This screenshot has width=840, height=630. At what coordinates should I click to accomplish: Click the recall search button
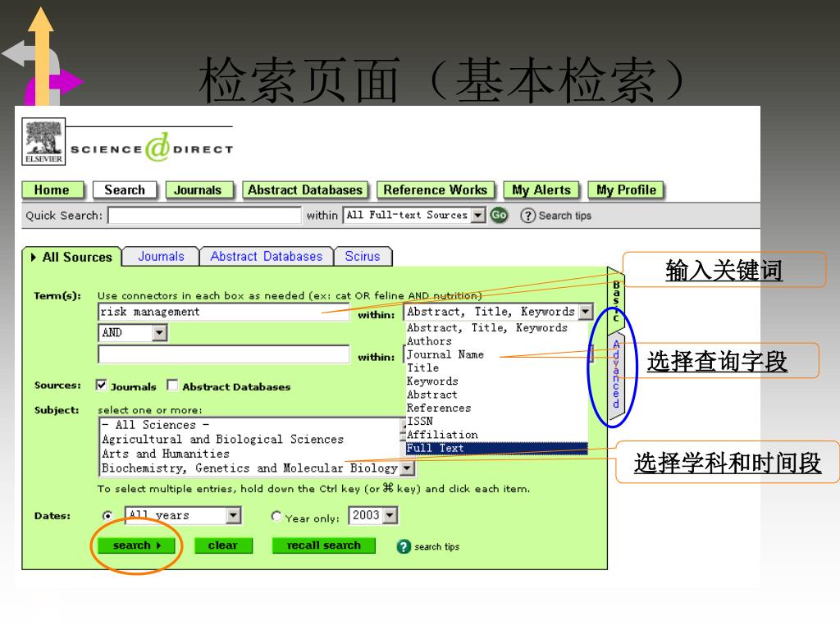pyautogui.click(x=323, y=546)
